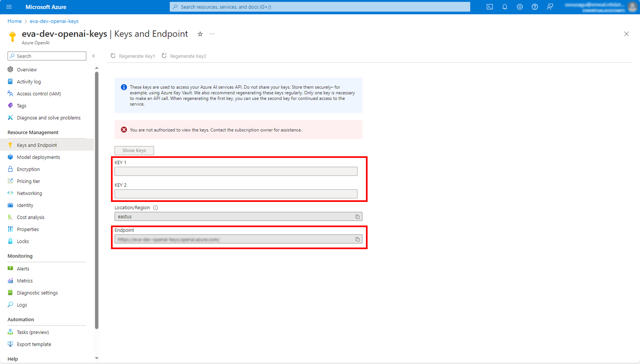Image resolution: width=640 pixels, height=364 pixels.
Task: Click the Regenerate Key2 button
Action: point(184,56)
